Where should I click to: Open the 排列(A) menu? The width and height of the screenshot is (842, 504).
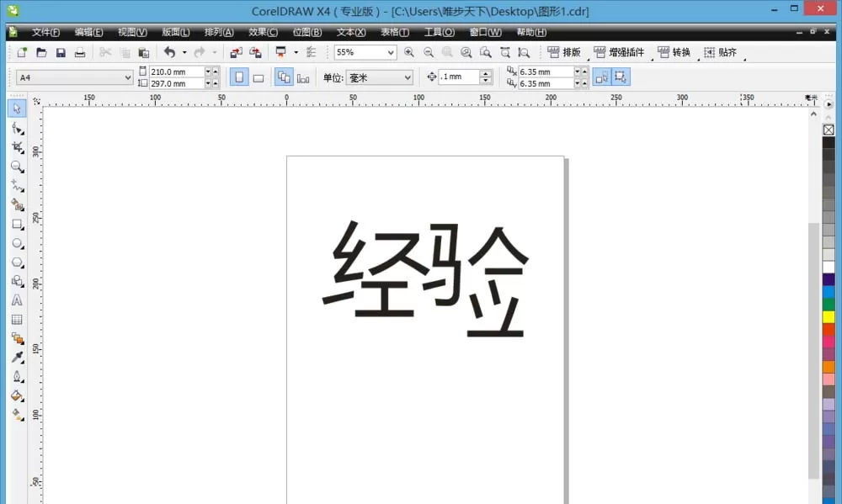219,32
